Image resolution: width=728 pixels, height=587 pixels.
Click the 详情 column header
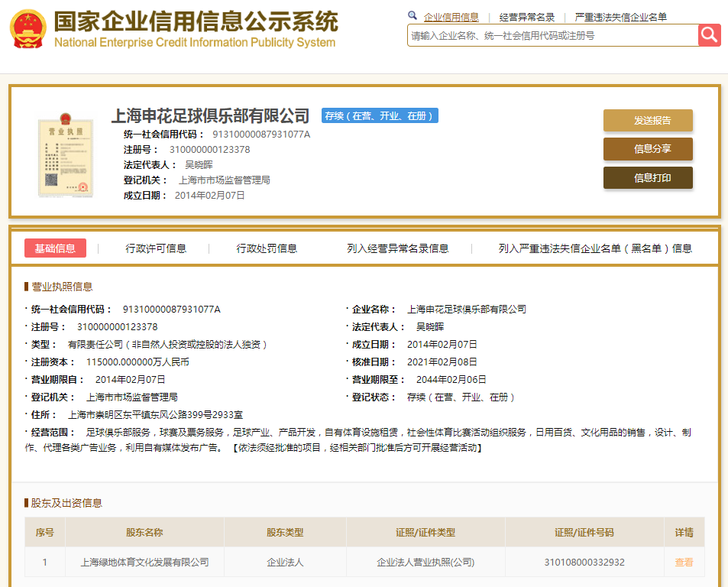(x=684, y=532)
